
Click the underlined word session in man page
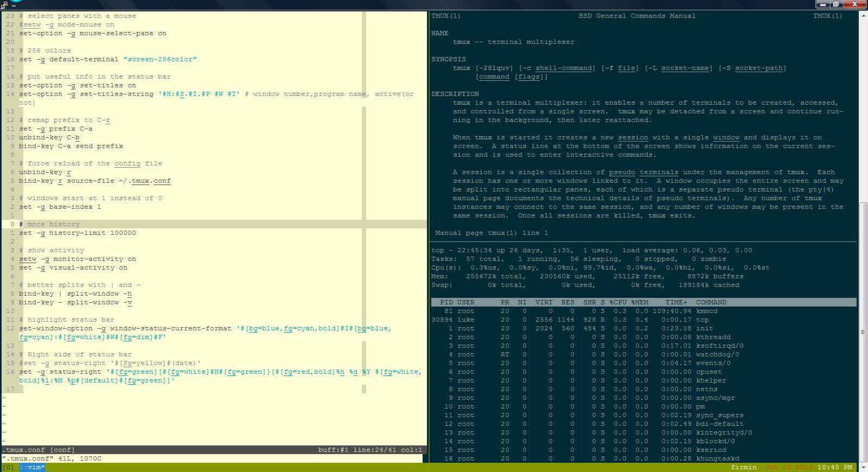pyautogui.click(x=633, y=137)
